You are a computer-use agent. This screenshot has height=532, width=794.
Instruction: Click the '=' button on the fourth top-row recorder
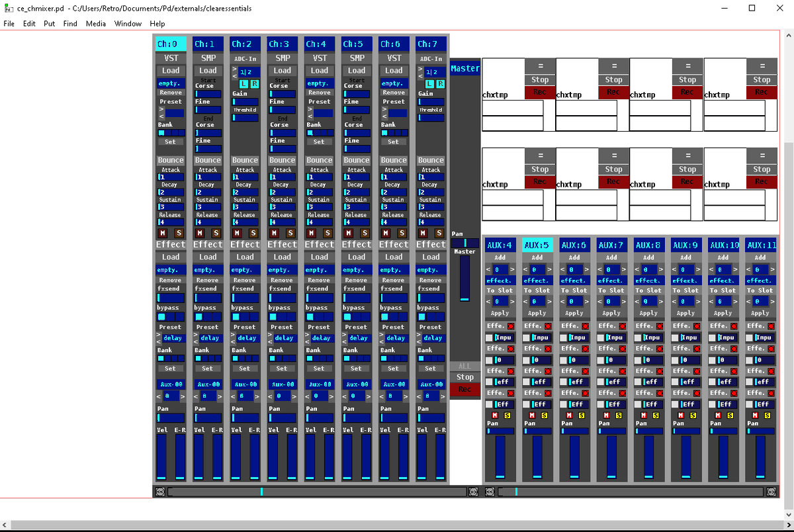[x=763, y=66]
